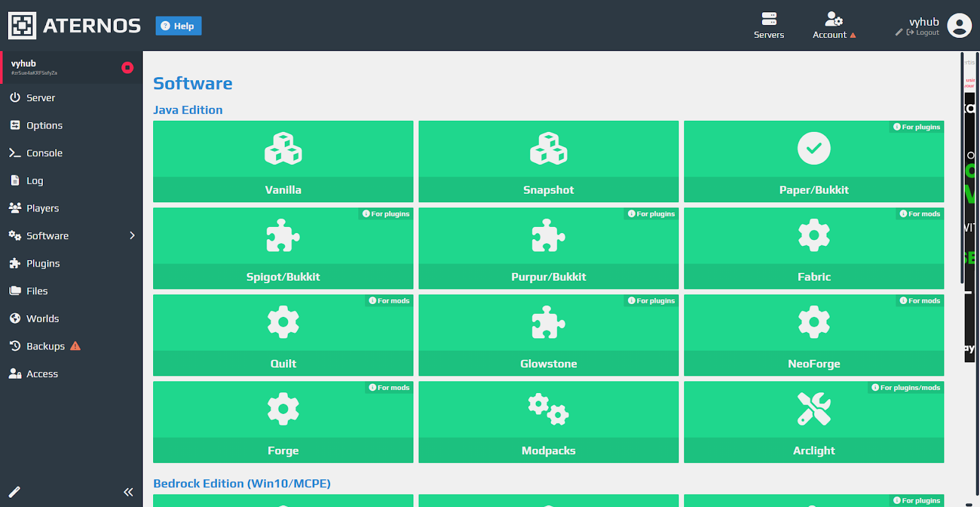Select the NeoForge gear icon

point(814,322)
